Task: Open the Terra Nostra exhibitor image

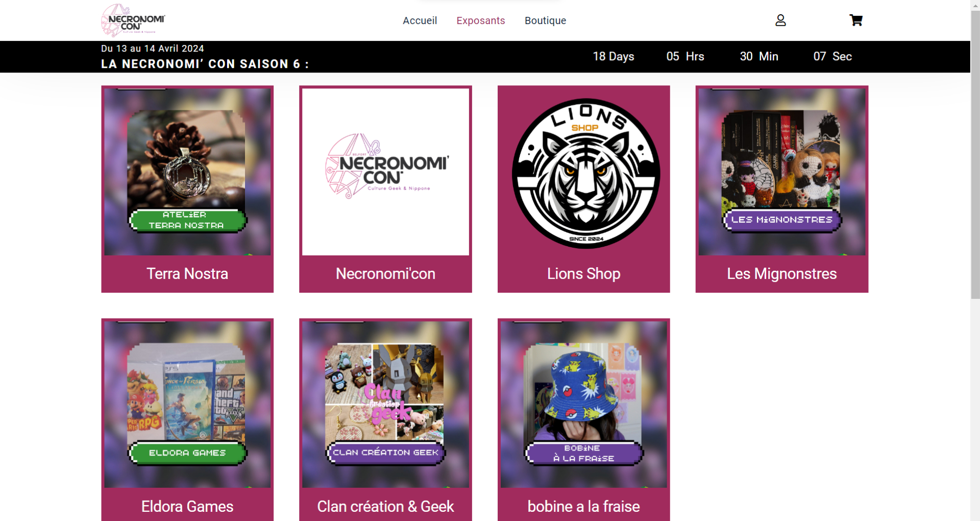Action: (x=187, y=172)
